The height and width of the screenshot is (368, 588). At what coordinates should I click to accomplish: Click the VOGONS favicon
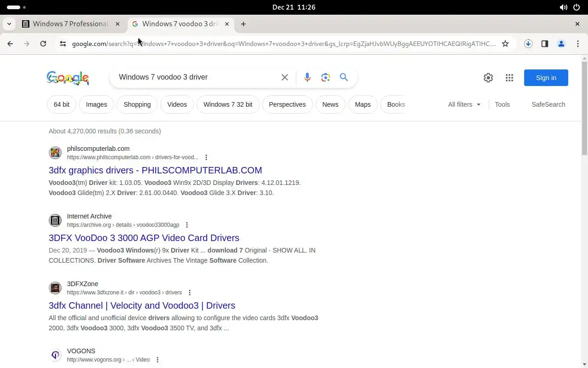(55, 355)
